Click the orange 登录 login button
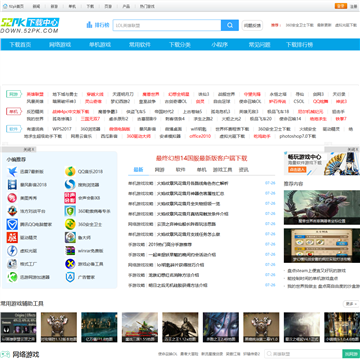 [x=341, y=6]
